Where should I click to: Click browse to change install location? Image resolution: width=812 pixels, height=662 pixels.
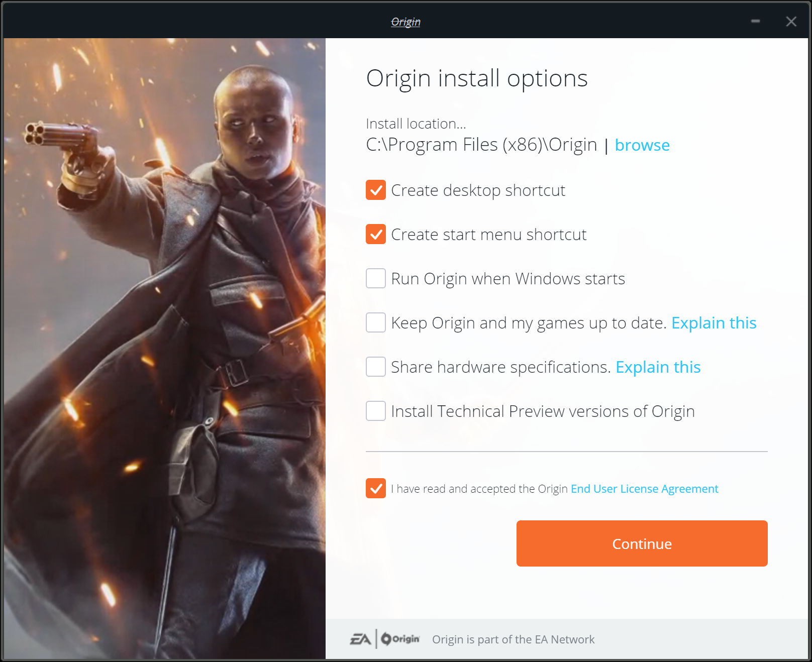point(642,145)
